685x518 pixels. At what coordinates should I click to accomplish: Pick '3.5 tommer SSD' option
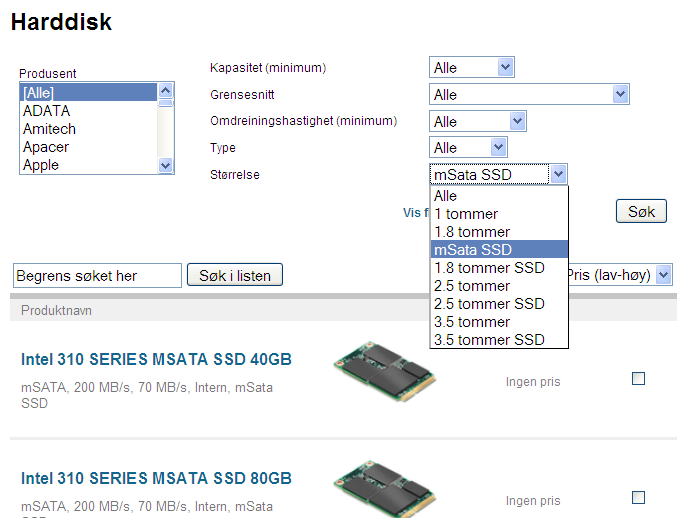tap(489, 340)
